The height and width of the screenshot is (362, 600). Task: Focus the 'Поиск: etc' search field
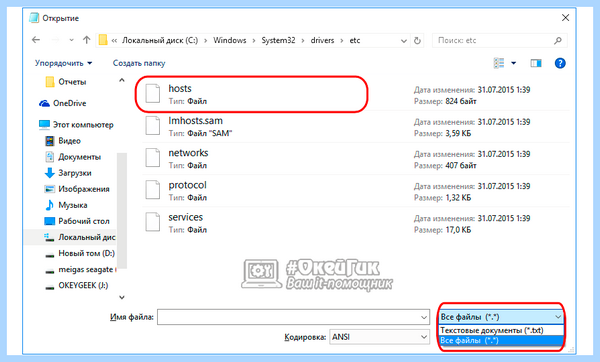499,40
